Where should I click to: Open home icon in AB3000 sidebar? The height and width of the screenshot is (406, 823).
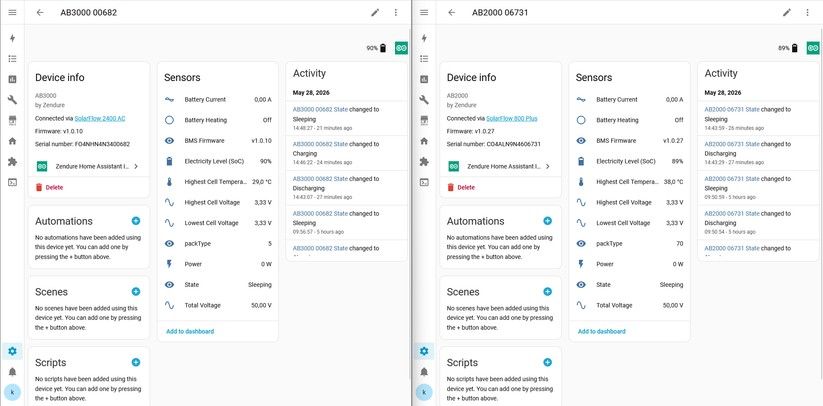pyautogui.click(x=13, y=141)
